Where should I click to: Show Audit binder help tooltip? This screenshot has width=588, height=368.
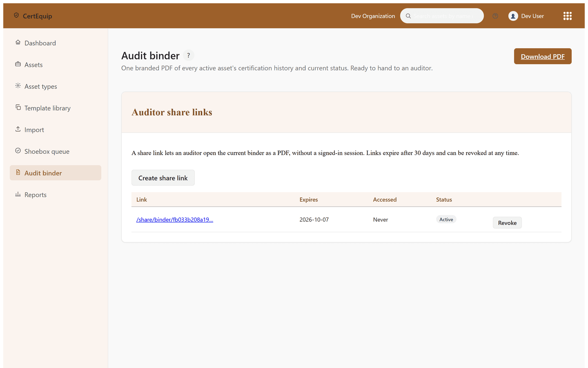188,56
